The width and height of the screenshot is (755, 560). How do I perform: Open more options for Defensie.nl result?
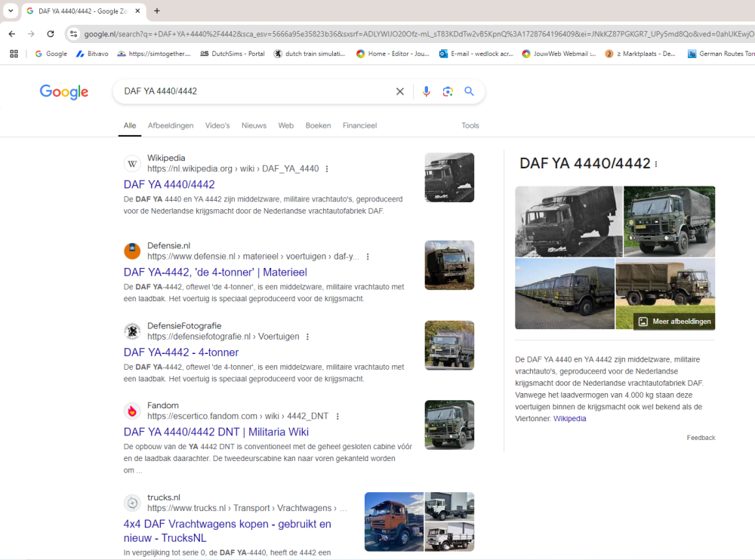(x=368, y=257)
